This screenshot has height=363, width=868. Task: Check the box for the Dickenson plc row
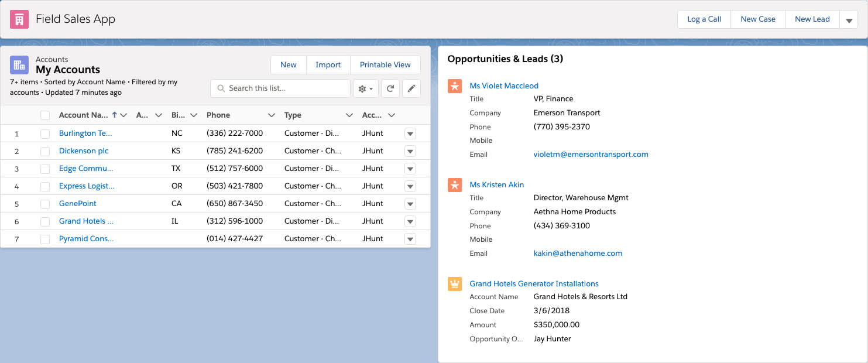pos(45,151)
